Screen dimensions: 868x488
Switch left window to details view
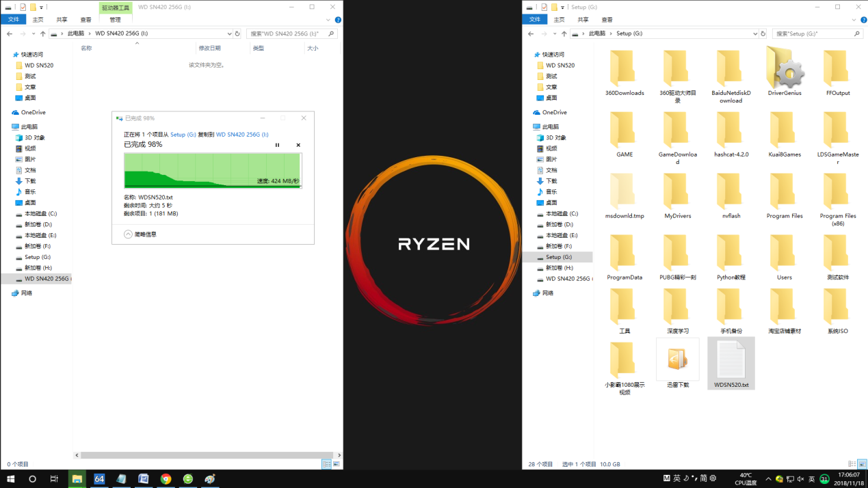click(x=326, y=464)
